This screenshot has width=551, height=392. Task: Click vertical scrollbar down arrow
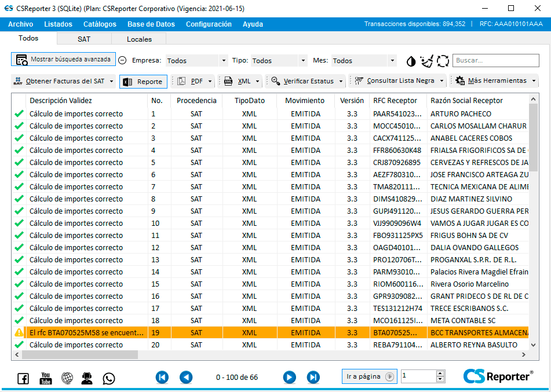click(533, 345)
